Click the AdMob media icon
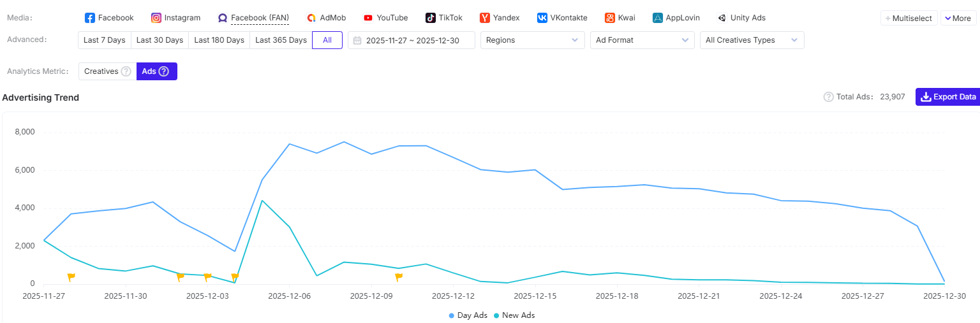 pos(311,18)
